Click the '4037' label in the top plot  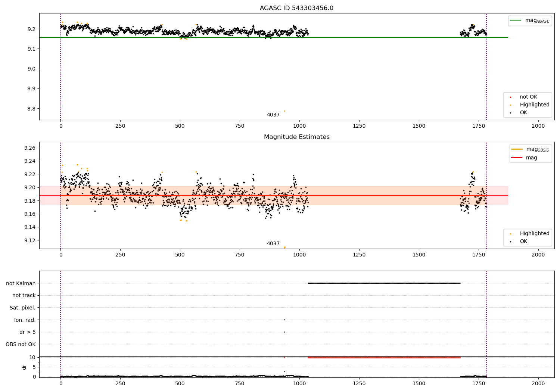click(273, 115)
